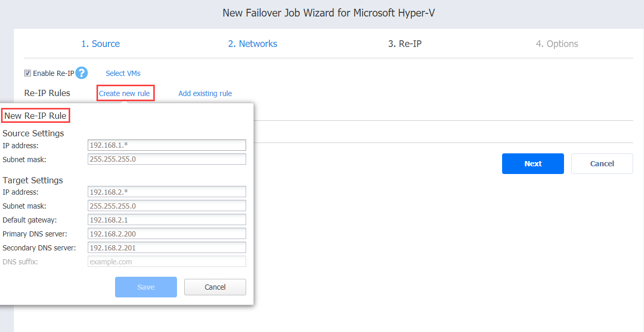Image resolution: width=644 pixels, height=332 pixels.
Task: Open the Select VMs link
Action: pyautogui.click(x=123, y=73)
